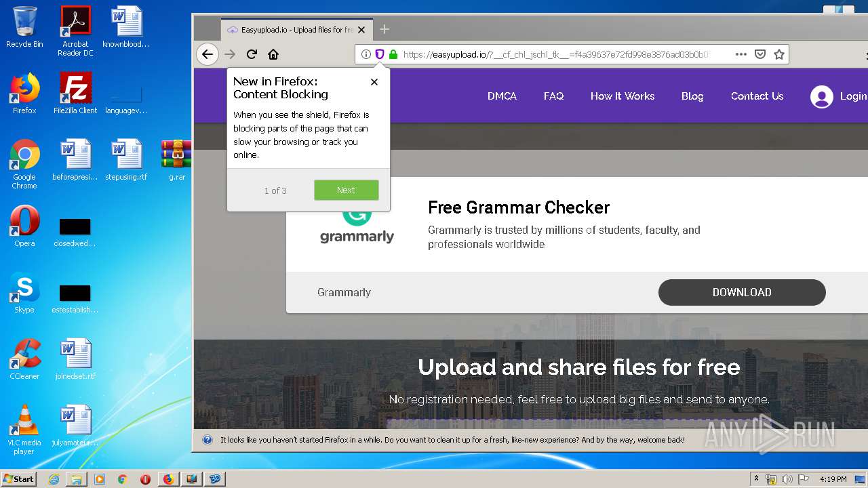Click the Grammarly DOWNLOAD button

[x=742, y=292]
